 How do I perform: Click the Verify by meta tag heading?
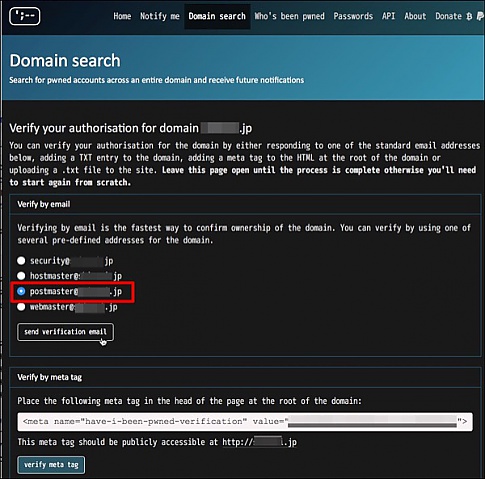pos(49,377)
